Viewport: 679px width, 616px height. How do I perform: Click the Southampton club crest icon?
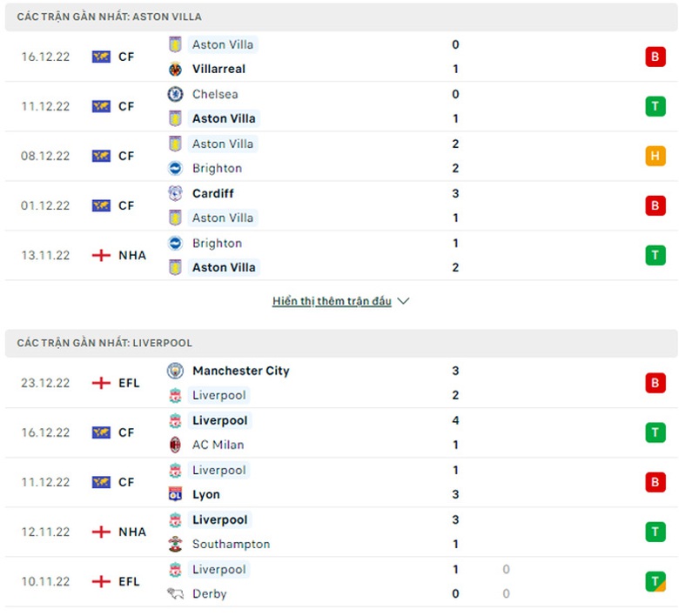tap(175, 544)
